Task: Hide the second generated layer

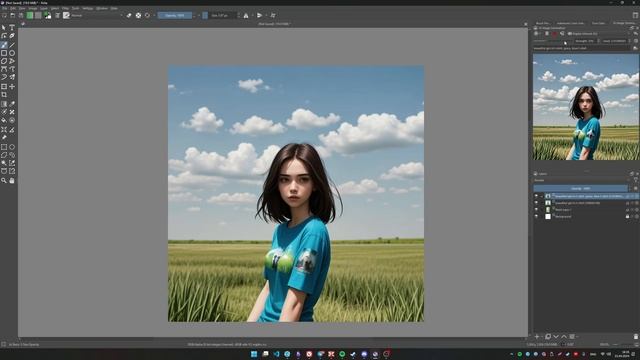Action: tap(536, 203)
